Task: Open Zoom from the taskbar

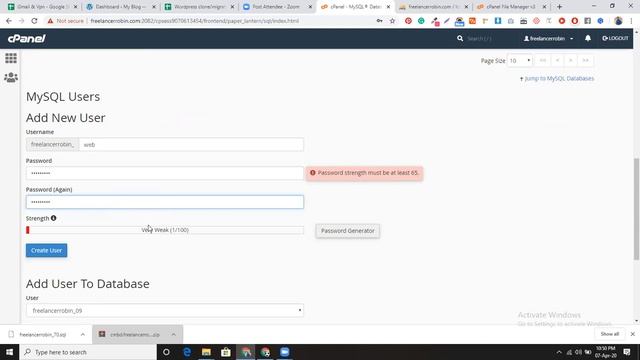Action: tap(285, 352)
